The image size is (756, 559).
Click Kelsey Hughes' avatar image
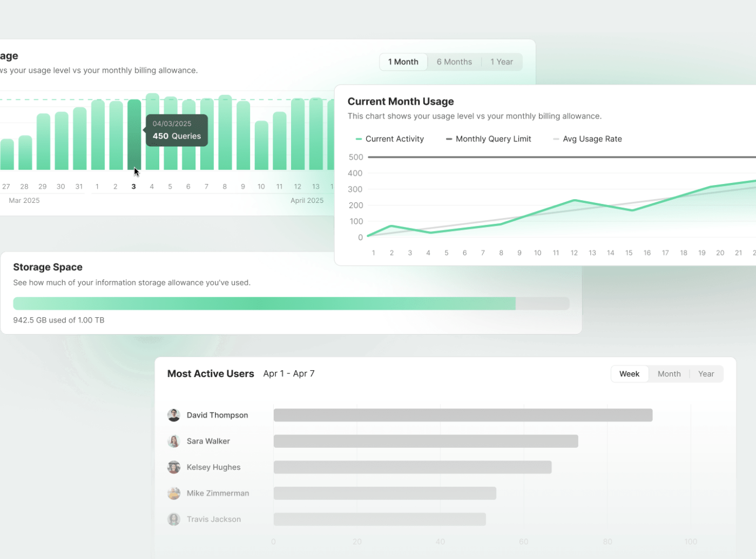click(173, 467)
